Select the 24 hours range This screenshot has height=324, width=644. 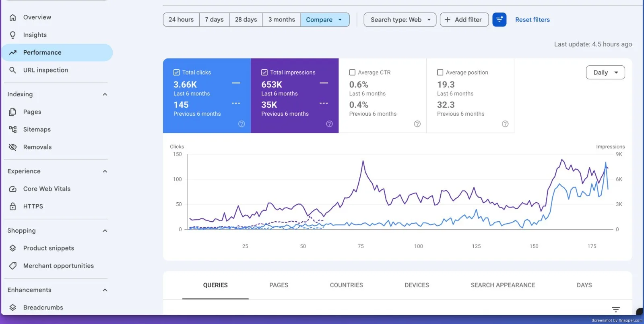181,19
